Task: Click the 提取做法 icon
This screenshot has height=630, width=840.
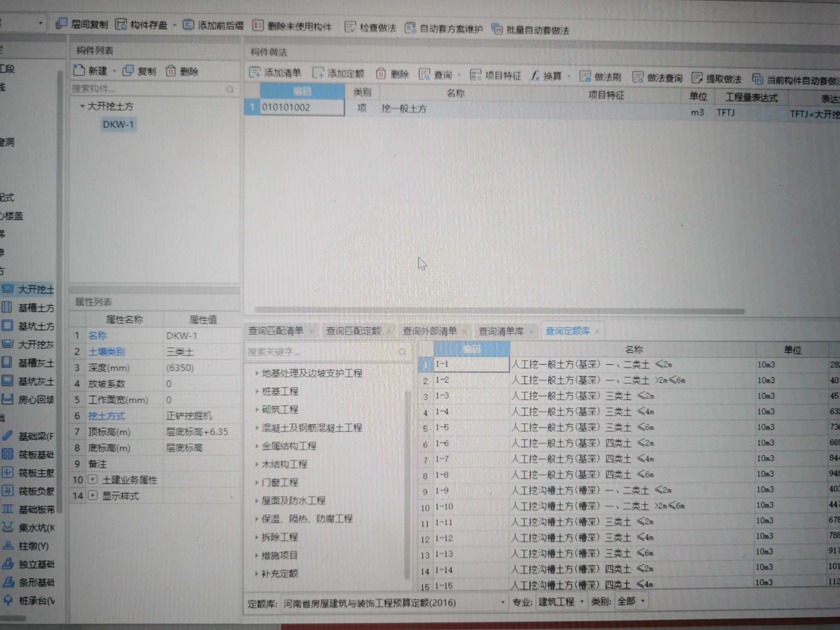Action: click(x=697, y=78)
